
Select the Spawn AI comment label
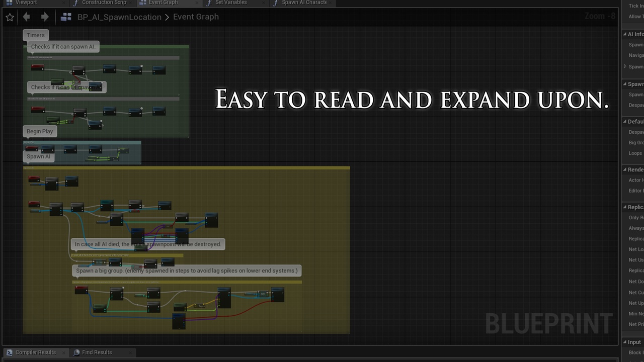click(39, 156)
